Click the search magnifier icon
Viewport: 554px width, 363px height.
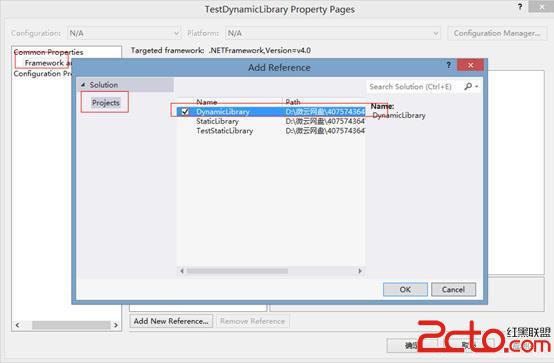coord(468,86)
